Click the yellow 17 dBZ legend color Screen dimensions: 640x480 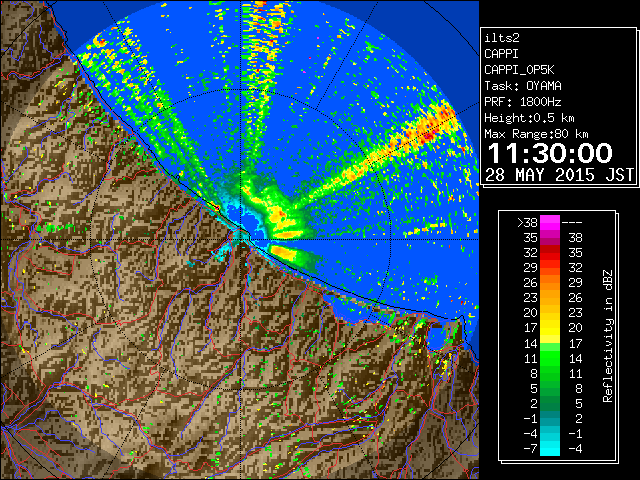click(550, 328)
